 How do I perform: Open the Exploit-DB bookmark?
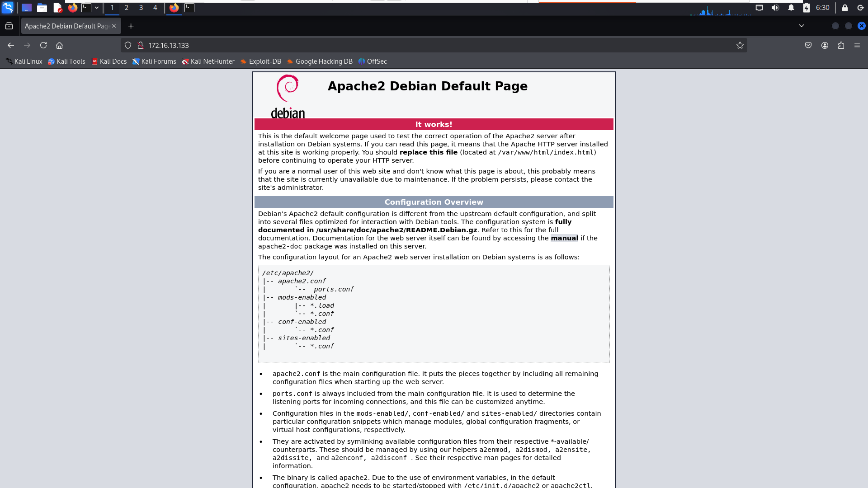[x=260, y=61]
